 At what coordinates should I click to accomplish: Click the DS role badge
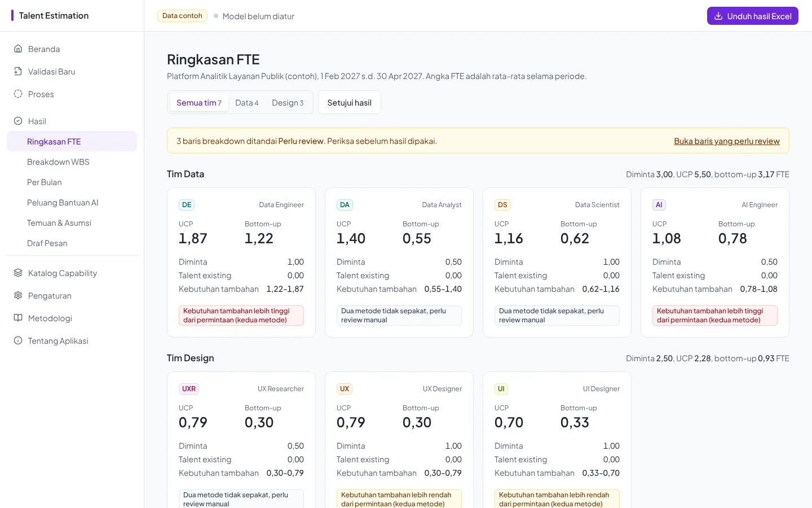coord(502,205)
